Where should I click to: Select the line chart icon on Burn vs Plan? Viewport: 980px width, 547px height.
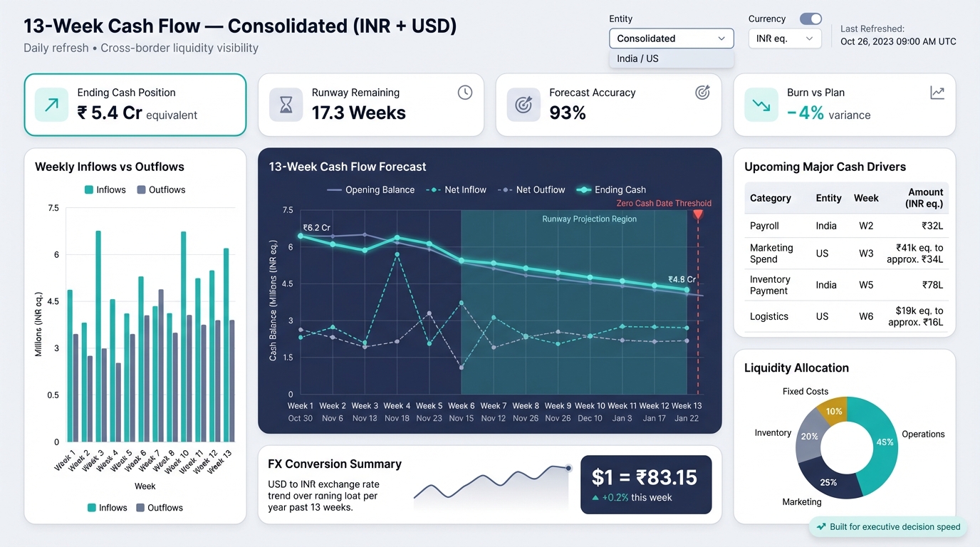(937, 92)
